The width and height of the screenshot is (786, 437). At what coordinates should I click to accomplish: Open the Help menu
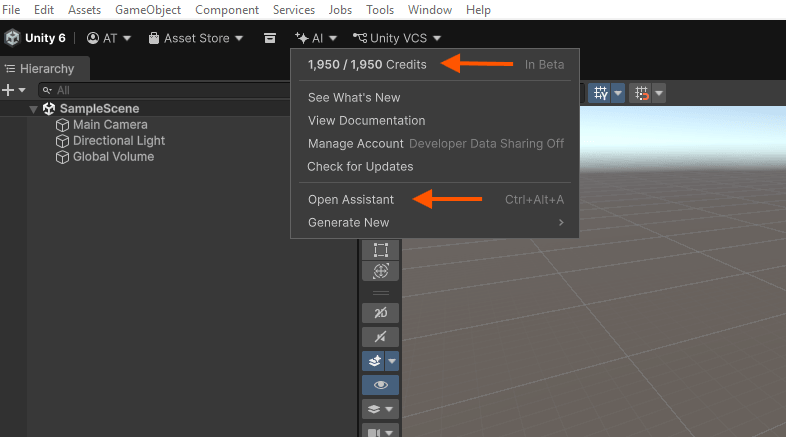tap(478, 10)
